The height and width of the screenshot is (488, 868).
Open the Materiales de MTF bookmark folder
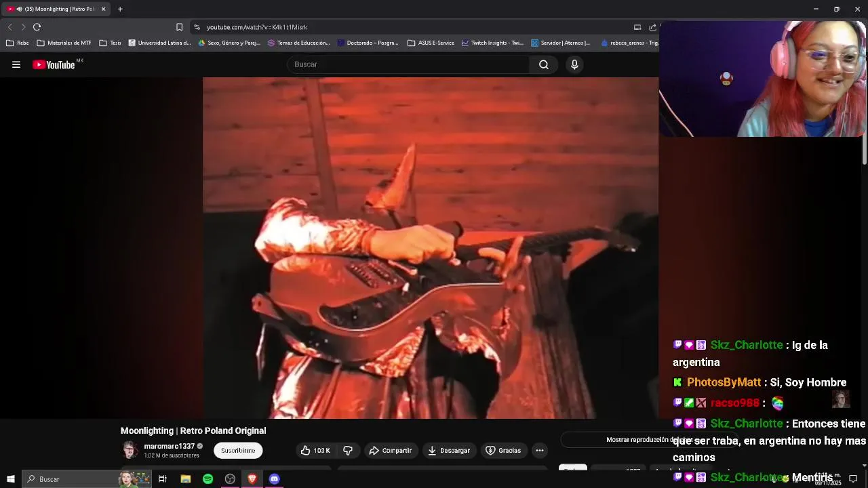[x=64, y=43]
